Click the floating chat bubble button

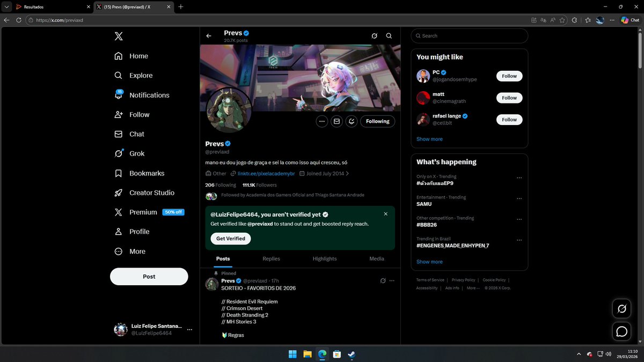click(621, 331)
